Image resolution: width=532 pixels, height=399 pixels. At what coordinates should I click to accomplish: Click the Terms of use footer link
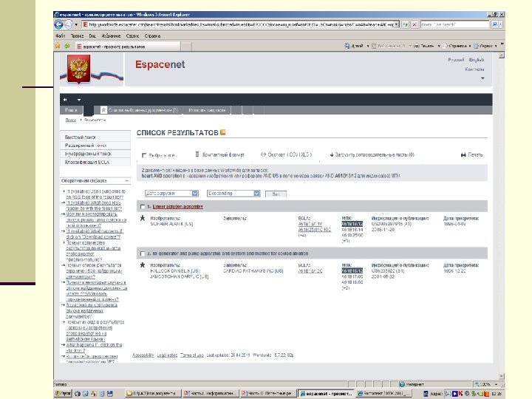pos(191,355)
